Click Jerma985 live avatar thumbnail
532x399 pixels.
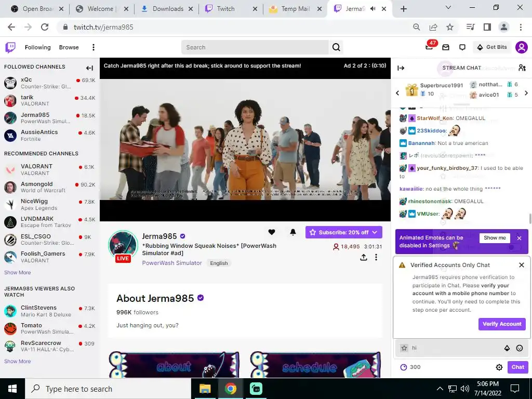[x=123, y=246]
